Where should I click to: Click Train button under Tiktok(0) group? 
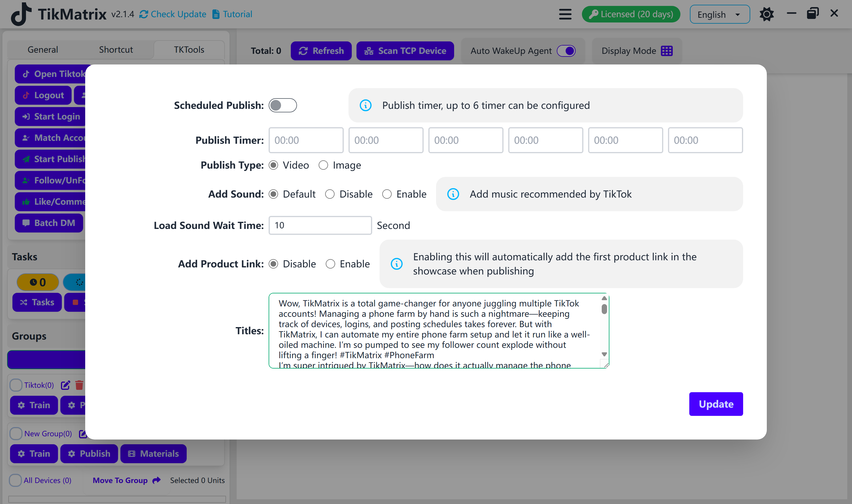pos(34,405)
